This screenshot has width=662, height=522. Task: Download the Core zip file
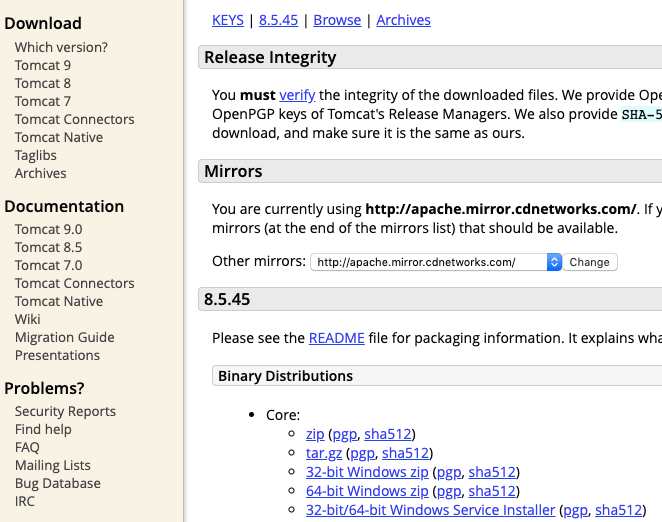point(315,434)
